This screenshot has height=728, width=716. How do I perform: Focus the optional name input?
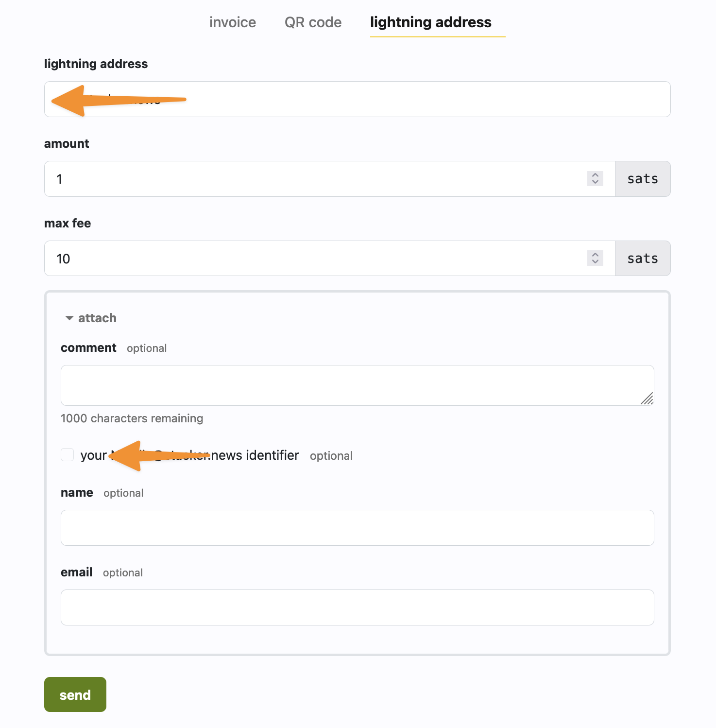pyautogui.click(x=357, y=528)
